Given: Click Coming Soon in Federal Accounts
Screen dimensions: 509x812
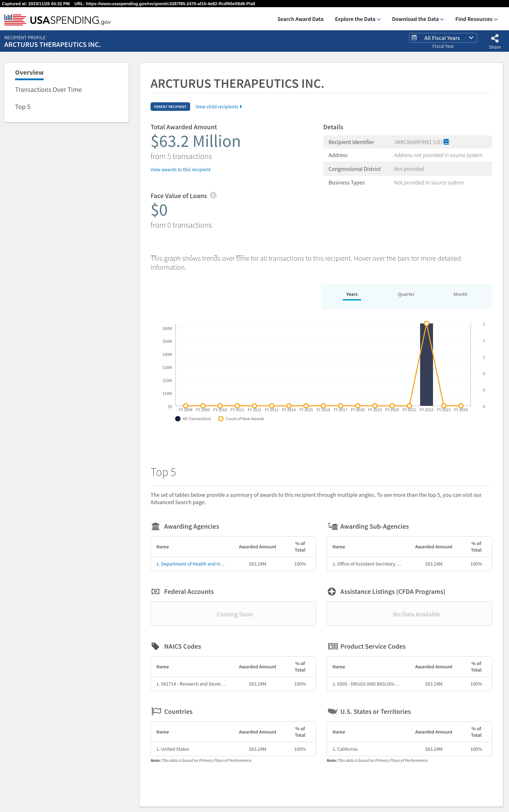Looking at the screenshot, I should [235, 614].
